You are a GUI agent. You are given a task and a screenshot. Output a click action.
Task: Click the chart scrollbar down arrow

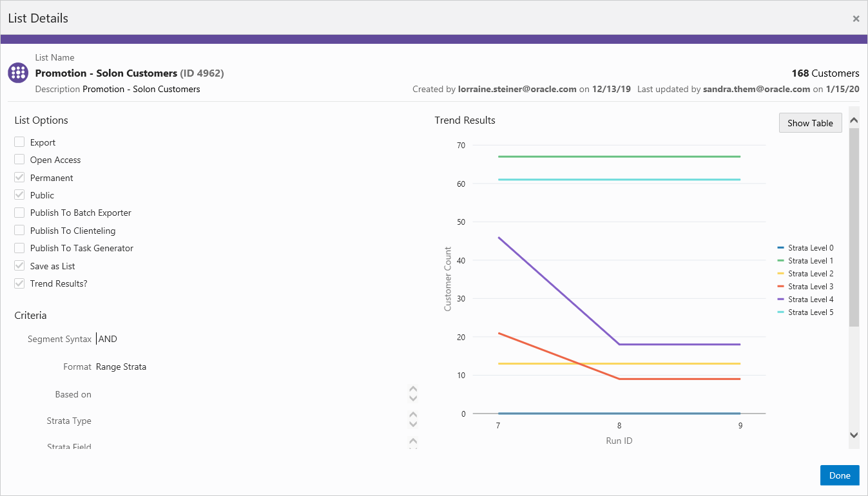[854, 435]
